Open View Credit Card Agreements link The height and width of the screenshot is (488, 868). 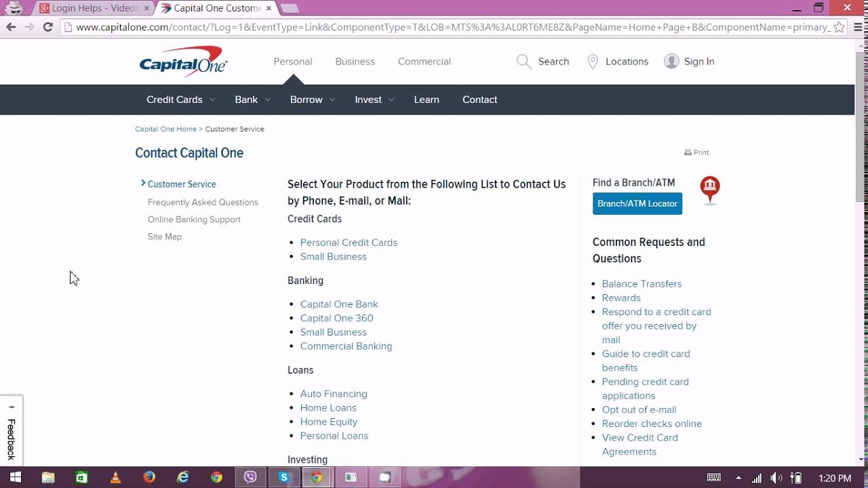click(639, 445)
